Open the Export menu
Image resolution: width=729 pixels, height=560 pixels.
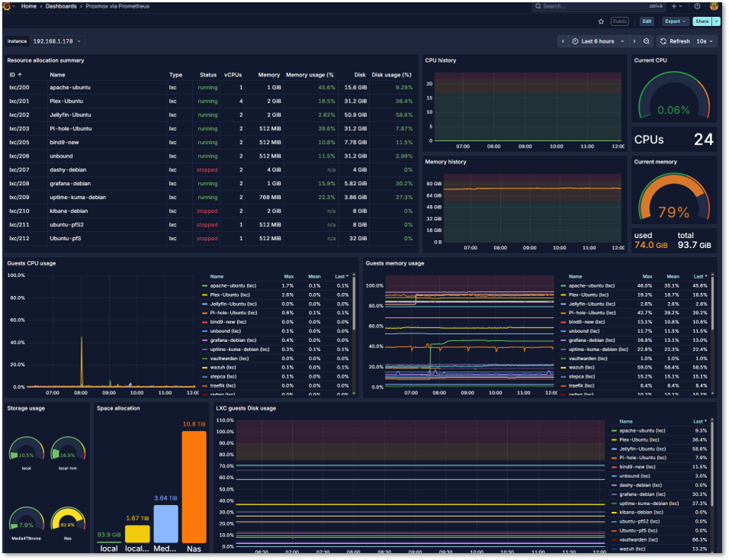(673, 21)
